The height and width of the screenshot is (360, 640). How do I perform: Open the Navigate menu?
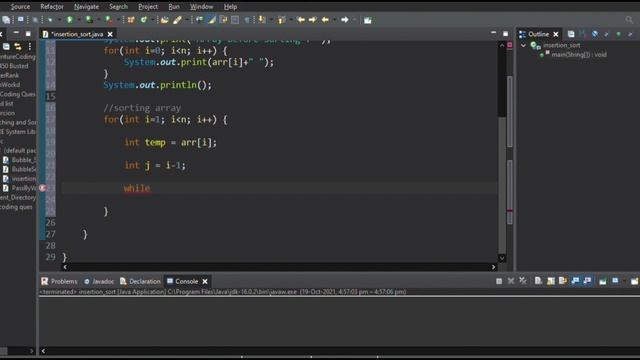pos(86,7)
